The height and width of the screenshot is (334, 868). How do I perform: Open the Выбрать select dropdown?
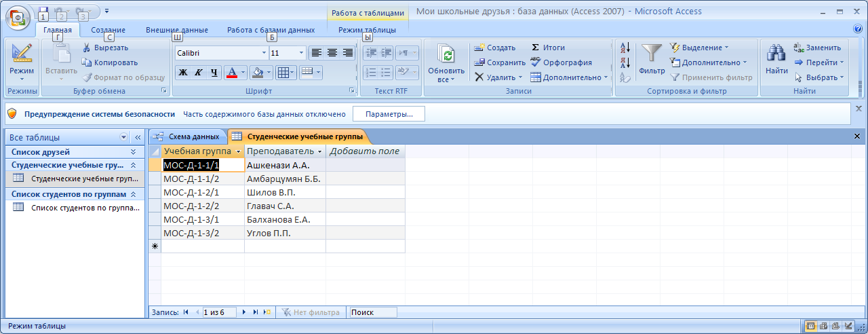pyautogui.click(x=818, y=77)
